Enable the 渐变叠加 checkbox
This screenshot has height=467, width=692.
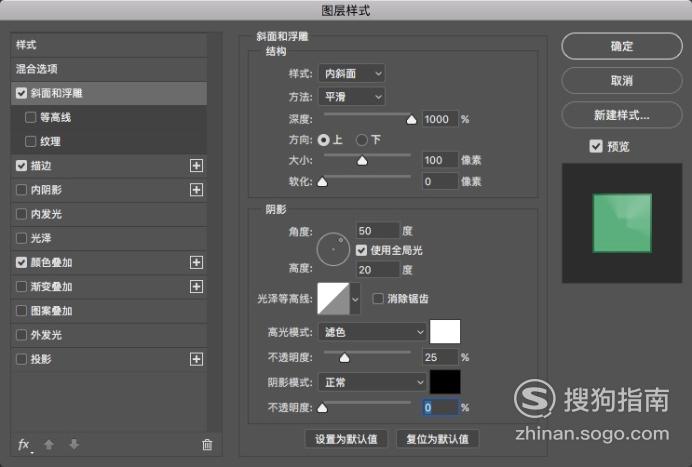[21, 287]
